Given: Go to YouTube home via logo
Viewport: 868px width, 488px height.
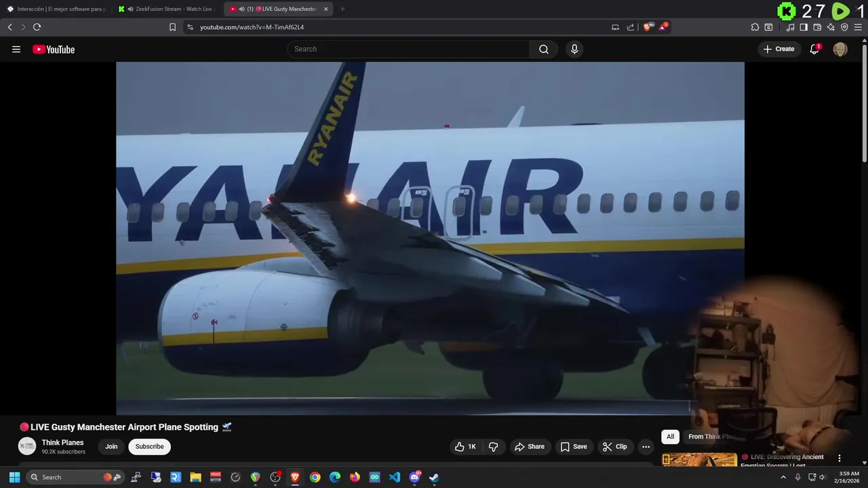Looking at the screenshot, I should [54, 49].
